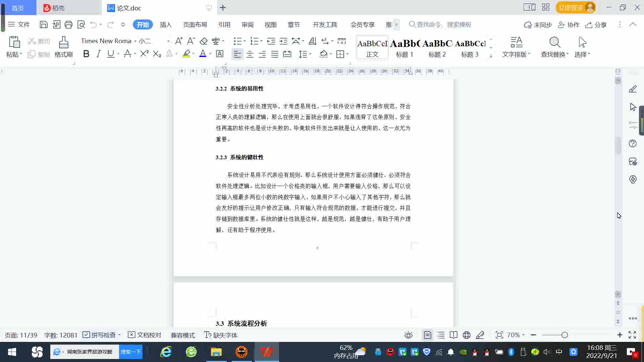
Task: Toggle align left paragraph
Action: (x=237, y=54)
